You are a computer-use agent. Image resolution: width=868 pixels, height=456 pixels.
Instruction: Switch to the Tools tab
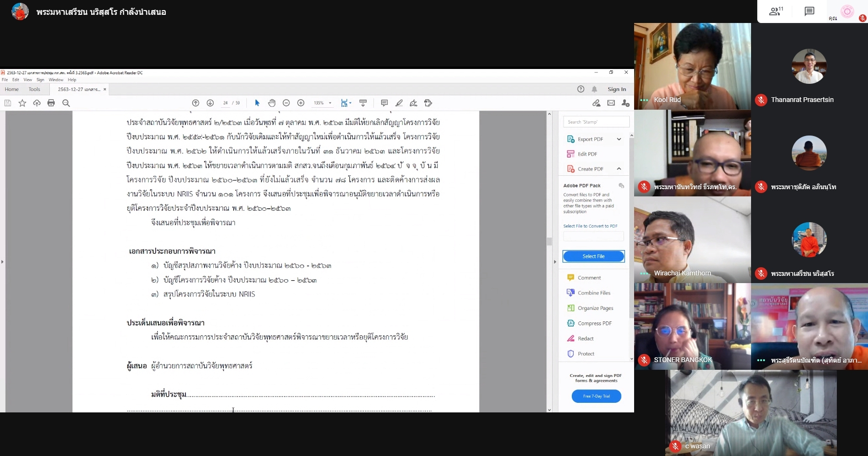[34, 89]
